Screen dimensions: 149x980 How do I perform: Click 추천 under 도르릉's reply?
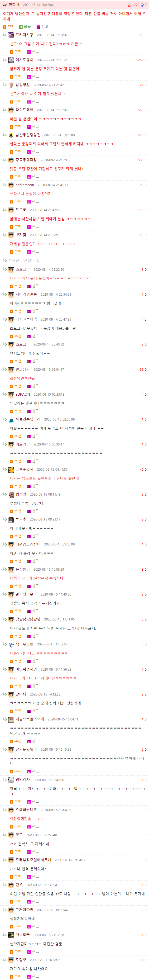click(x=16, y=227)
